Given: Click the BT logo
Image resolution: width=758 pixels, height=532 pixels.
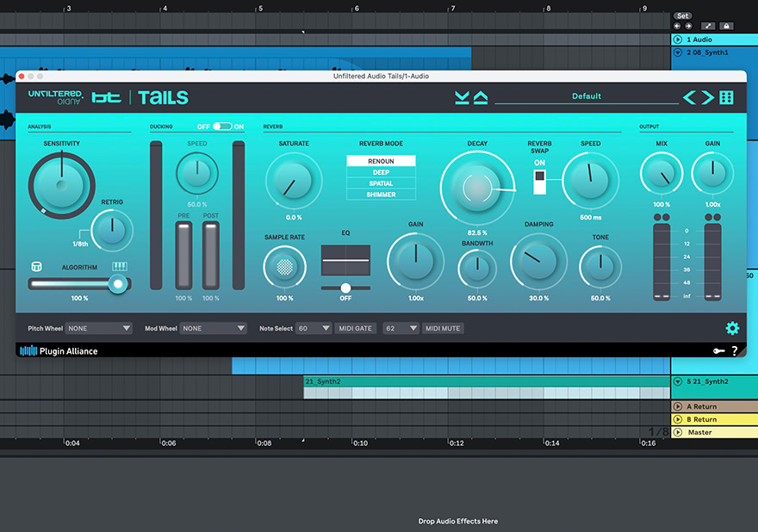Looking at the screenshot, I should (x=106, y=97).
